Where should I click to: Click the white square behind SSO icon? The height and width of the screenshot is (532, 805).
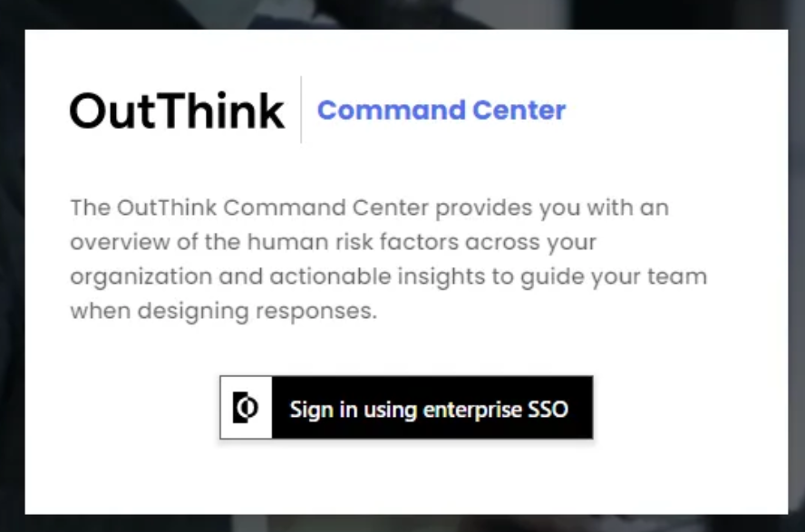coord(246,407)
